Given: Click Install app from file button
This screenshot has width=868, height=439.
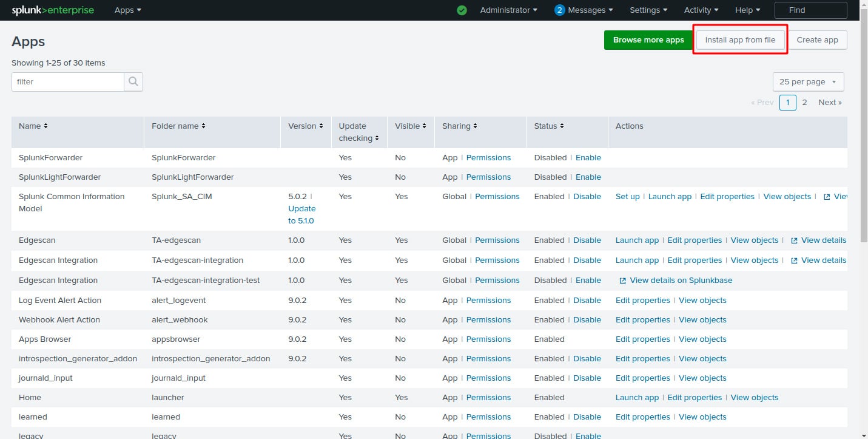Looking at the screenshot, I should point(740,40).
